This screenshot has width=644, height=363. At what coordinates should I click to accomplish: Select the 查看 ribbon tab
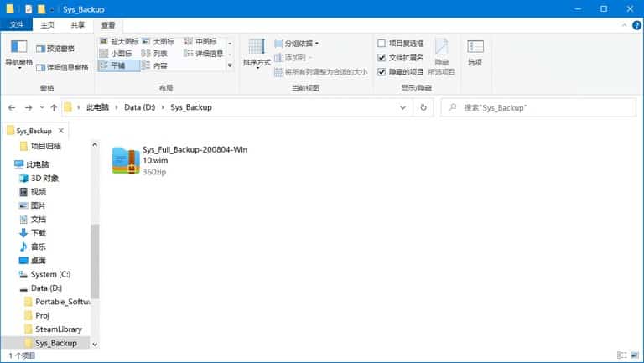[108, 25]
